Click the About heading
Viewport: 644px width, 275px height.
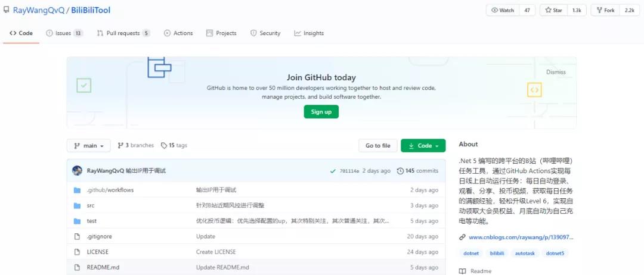tap(468, 144)
